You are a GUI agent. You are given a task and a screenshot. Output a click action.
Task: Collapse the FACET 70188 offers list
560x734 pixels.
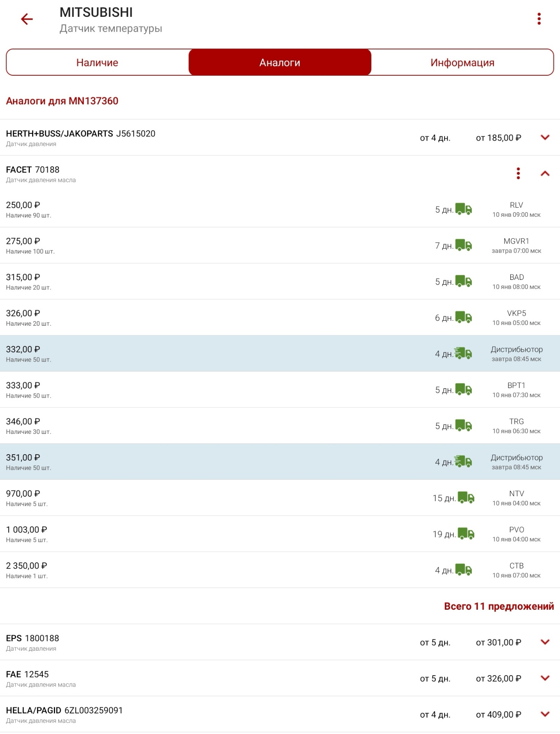[545, 174]
